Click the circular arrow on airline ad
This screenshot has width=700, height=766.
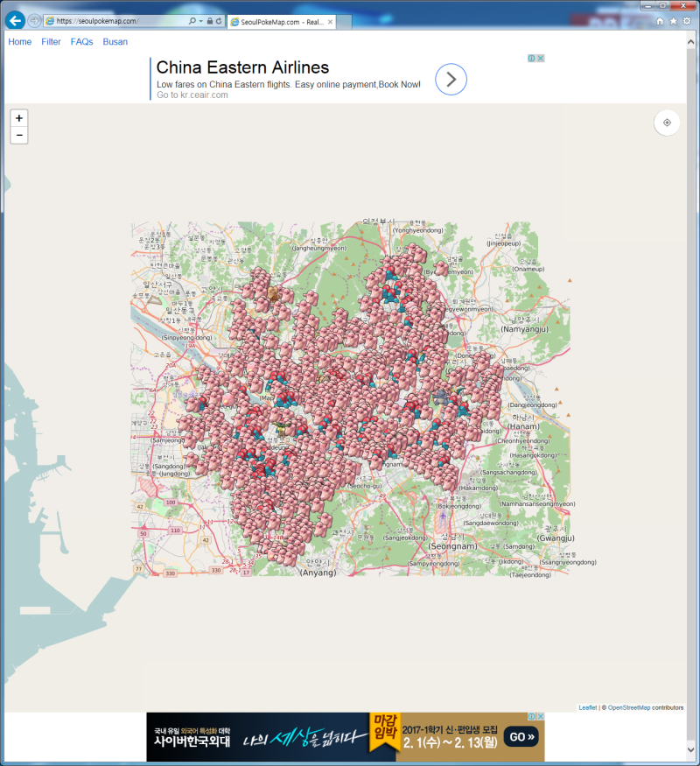(x=451, y=79)
